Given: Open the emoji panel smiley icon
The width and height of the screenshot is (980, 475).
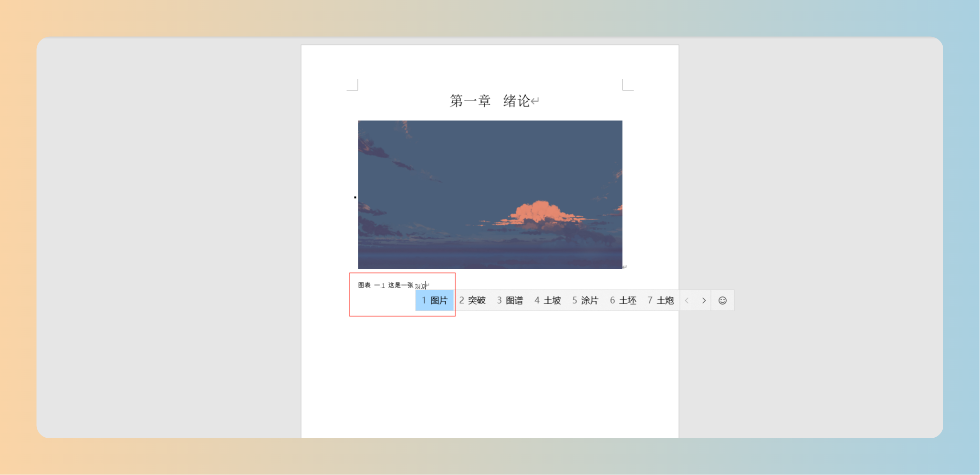Looking at the screenshot, I should (722, 300).
